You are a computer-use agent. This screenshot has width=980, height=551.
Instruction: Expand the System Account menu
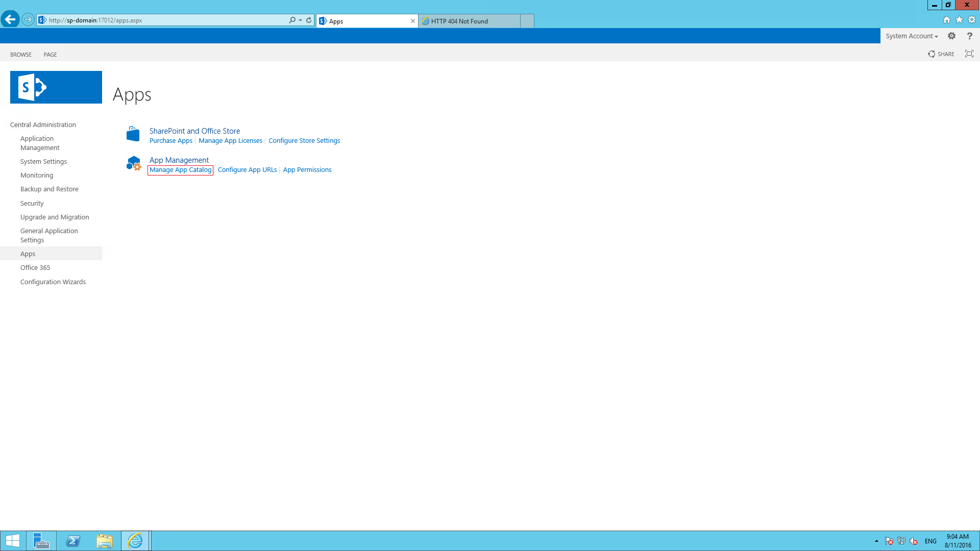[912, 36]
